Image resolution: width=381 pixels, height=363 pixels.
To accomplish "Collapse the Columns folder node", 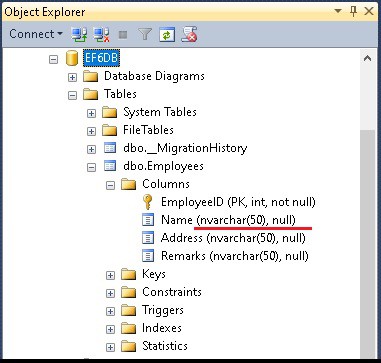I will click(x=110, y=185).
